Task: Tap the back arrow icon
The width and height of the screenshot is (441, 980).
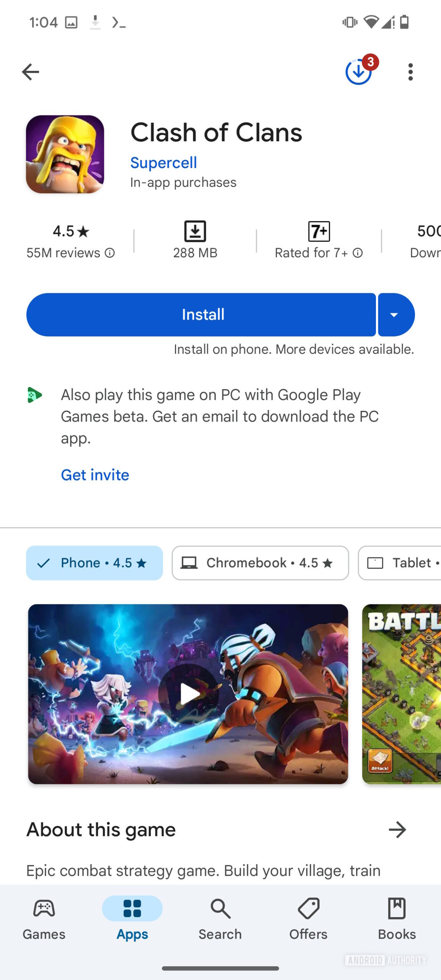Action: pyautogui.click(x=31, y=72)
